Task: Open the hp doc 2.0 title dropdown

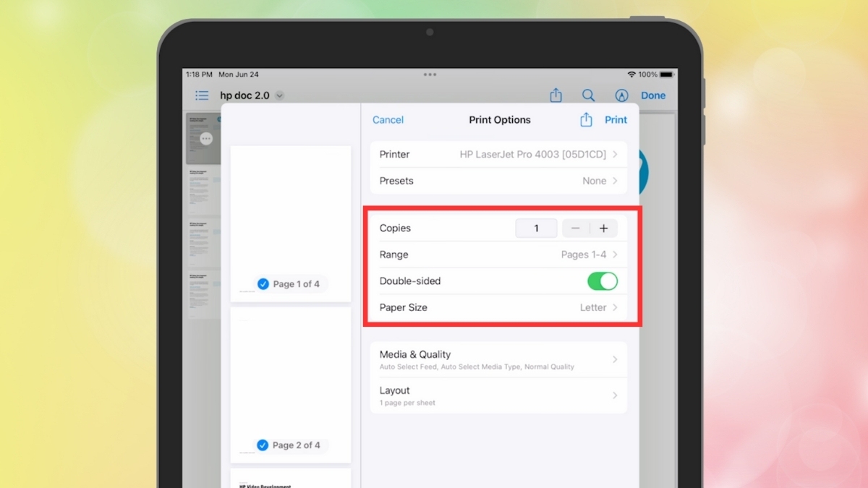Action: (279, 95)
